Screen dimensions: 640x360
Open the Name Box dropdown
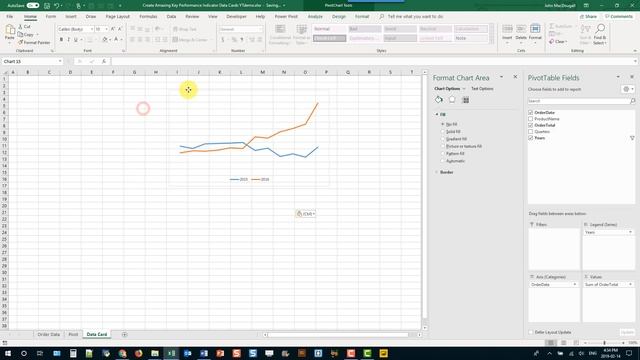[x=60, y=61]
